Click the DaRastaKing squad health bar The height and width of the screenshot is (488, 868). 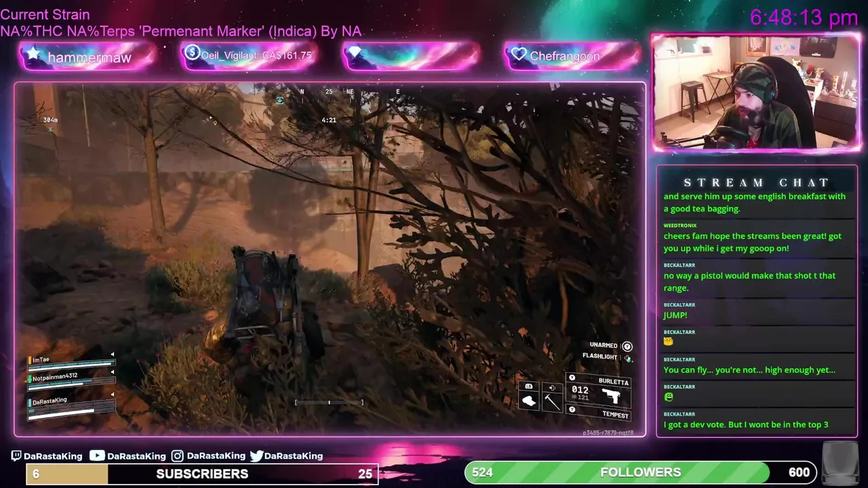71,409
